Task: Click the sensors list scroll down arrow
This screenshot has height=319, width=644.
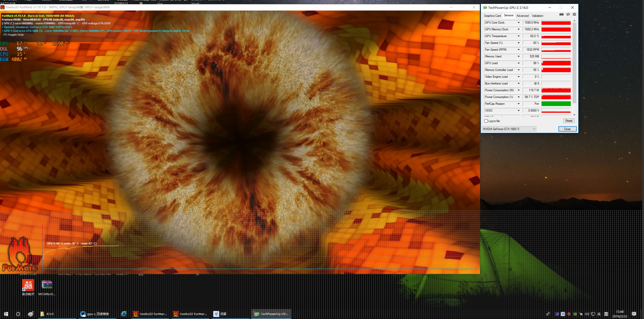Action: (574, 115)
